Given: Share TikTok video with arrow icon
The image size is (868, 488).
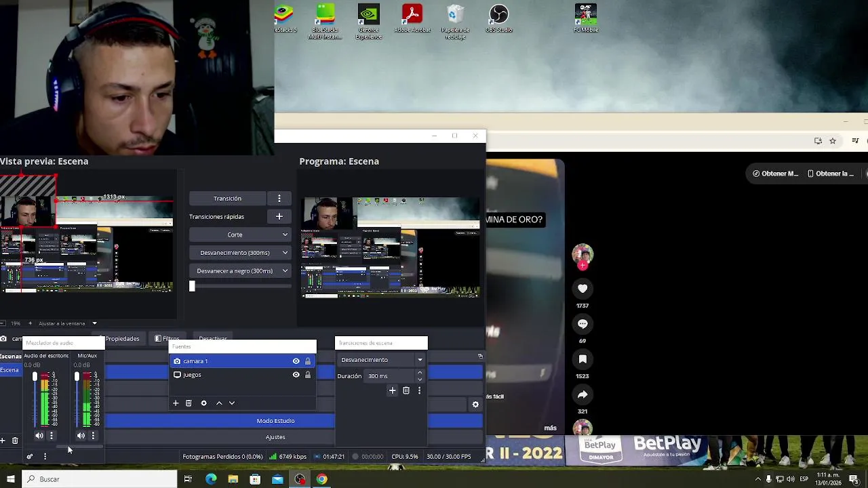Looking at the screenshot, I should pos(583,394).
